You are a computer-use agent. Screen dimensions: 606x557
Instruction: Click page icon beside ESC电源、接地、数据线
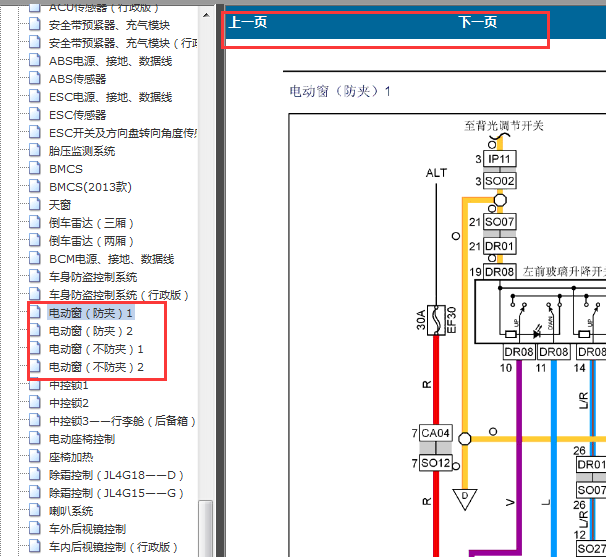point(35,96)
